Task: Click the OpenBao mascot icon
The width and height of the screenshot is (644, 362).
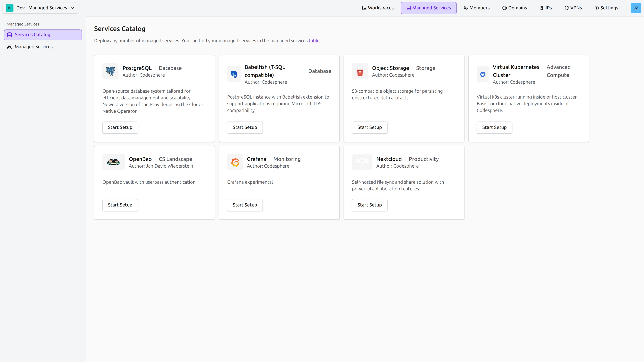Action: tap(114, 162)
